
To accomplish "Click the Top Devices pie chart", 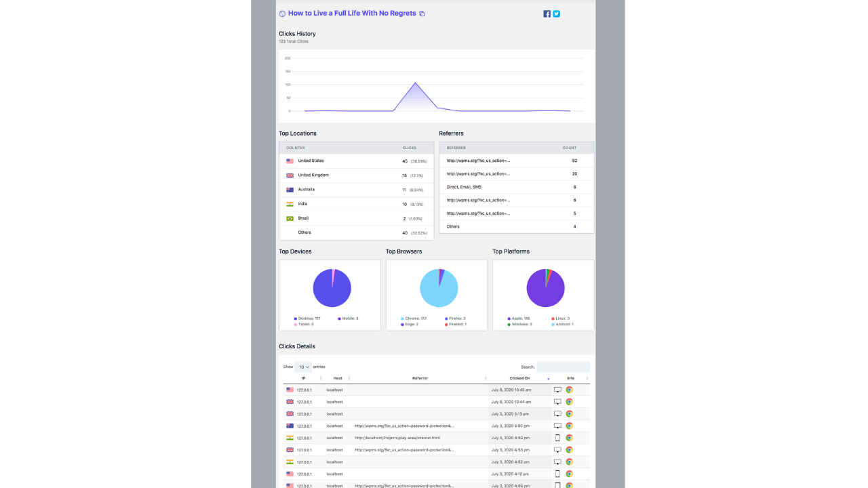I will click(x=332, y=288).
